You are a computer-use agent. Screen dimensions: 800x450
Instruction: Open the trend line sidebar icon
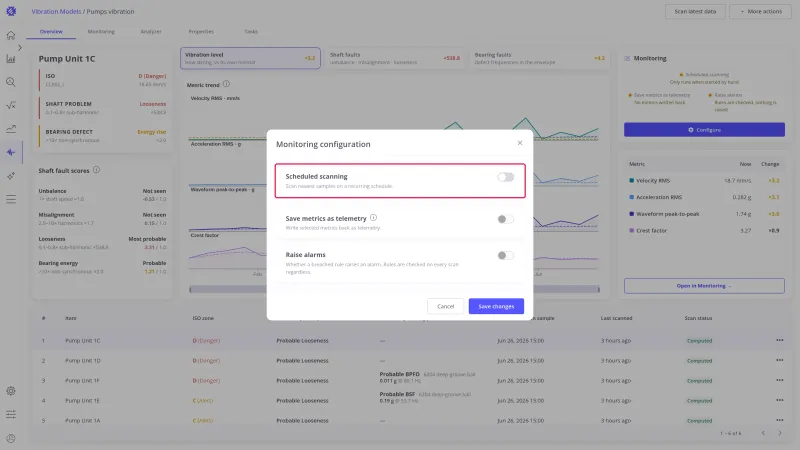coord(11,129)
